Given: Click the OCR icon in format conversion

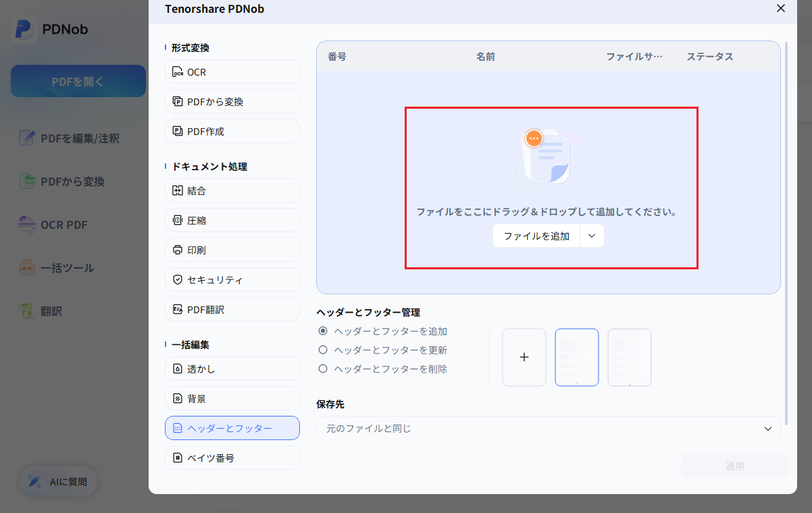Looking at the screenshot, I should [178, 72].
